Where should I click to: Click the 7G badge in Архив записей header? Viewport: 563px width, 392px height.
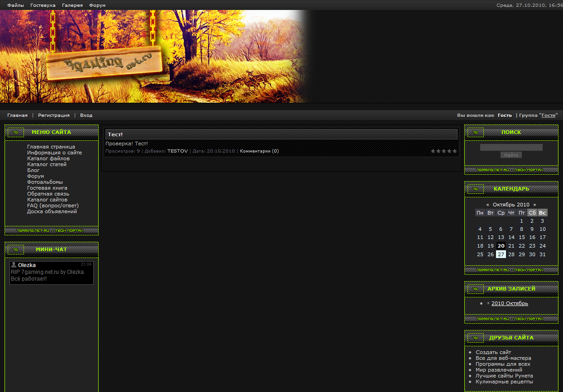[x=476, y=289]
